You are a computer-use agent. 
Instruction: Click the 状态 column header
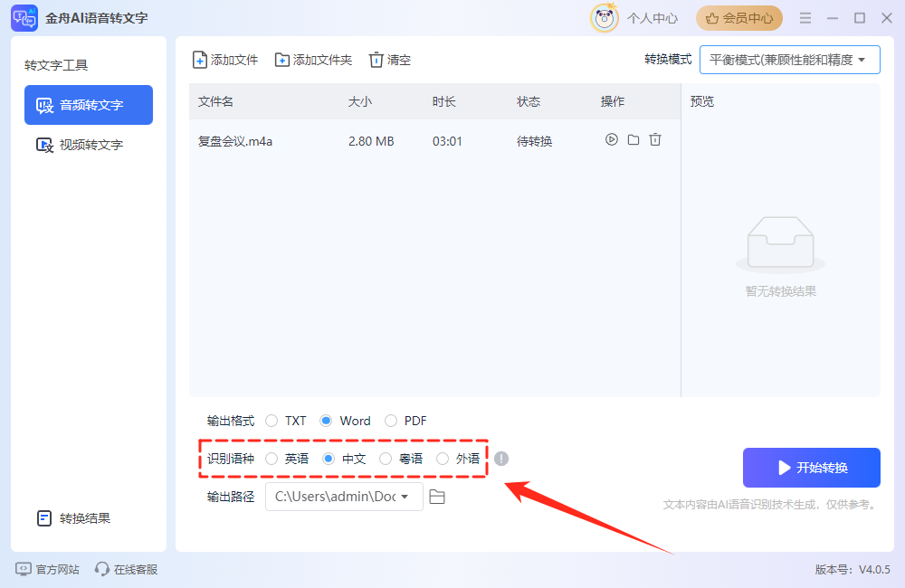click(x=529, y=101)
